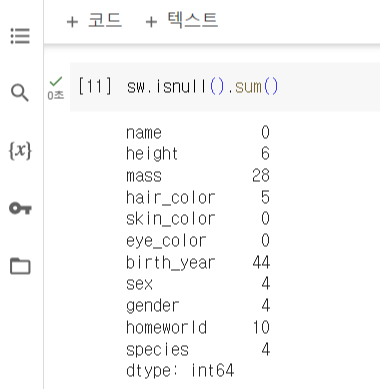Image resolution: width=380 pixels, height=389 pixels.
Task: Click the value 28 for mass
Action: (x=261, y=175)
